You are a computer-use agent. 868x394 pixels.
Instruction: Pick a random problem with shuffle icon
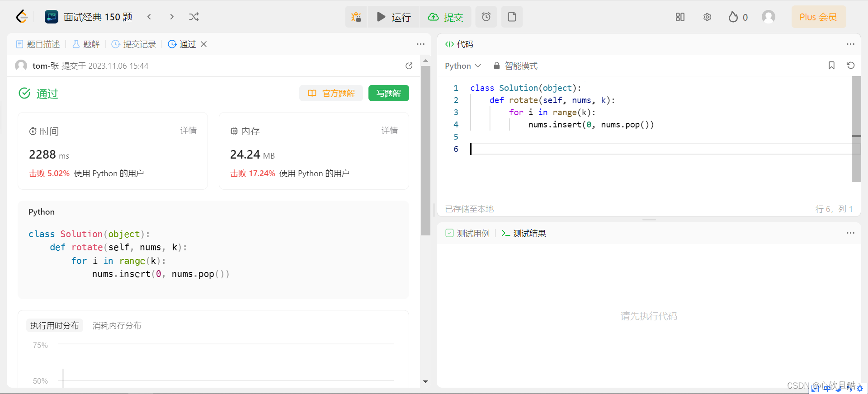pos(194,17)
